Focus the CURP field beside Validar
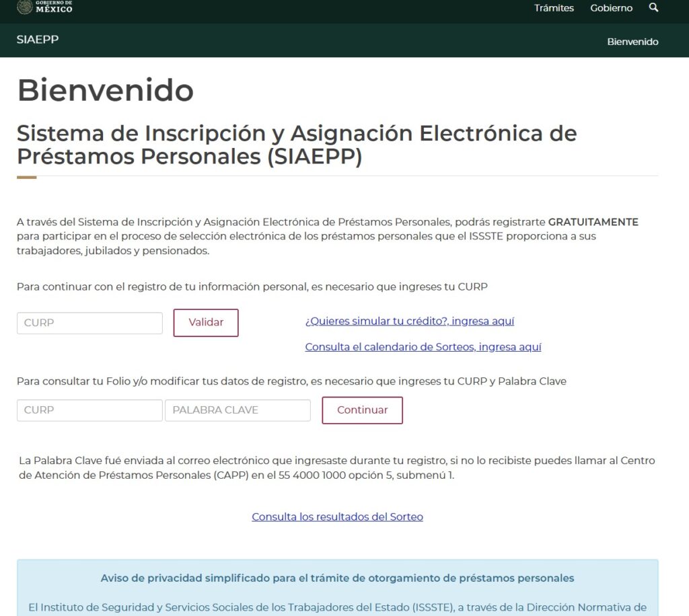The width and height of the screenshot is (689, 616). click(x=89, y=323)
